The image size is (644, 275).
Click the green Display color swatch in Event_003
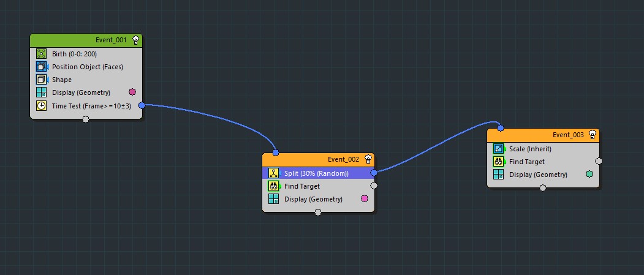point(589,175)
